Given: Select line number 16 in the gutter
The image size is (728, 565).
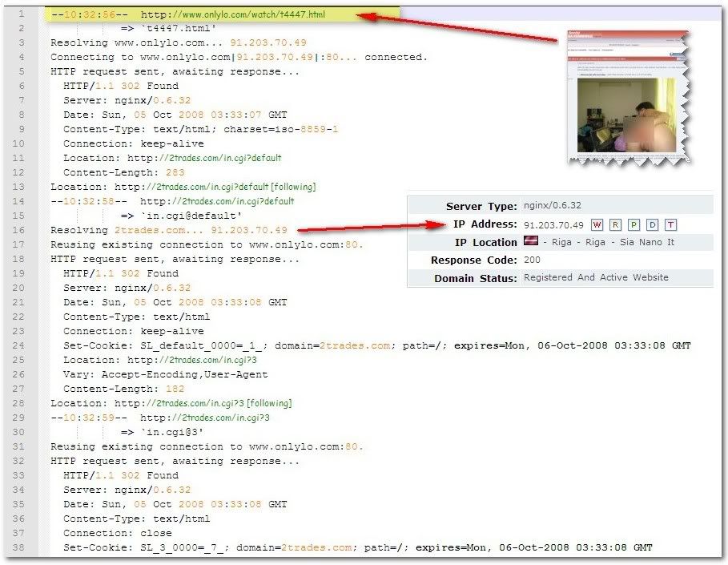Looking at the screenshot, I should (20, 230).
